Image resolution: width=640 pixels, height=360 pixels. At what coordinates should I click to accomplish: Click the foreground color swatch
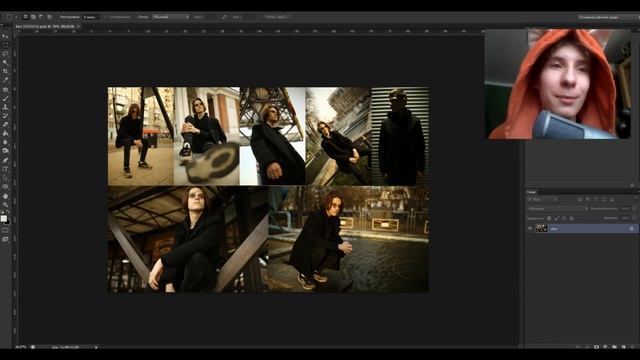[x=4, y=218]
